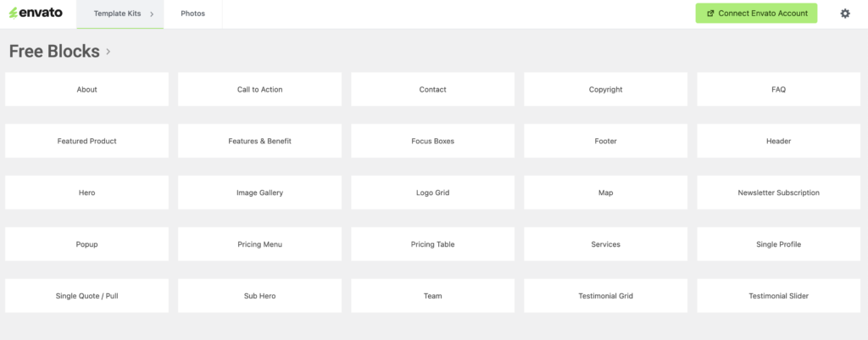Screen dimensions: 868x340
Task: Open the Map block category
Action: coord(605,192)
